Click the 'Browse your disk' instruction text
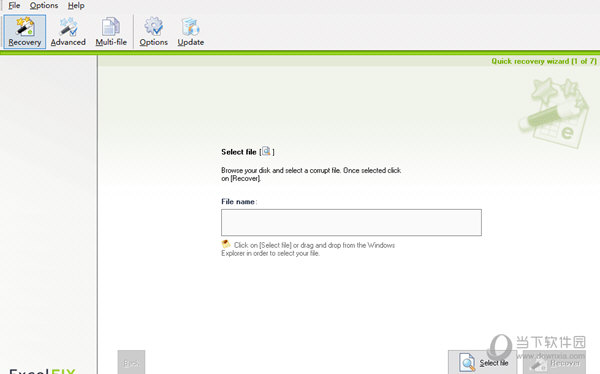This screenshot has height=374, width=600. (x=311, y=175)
